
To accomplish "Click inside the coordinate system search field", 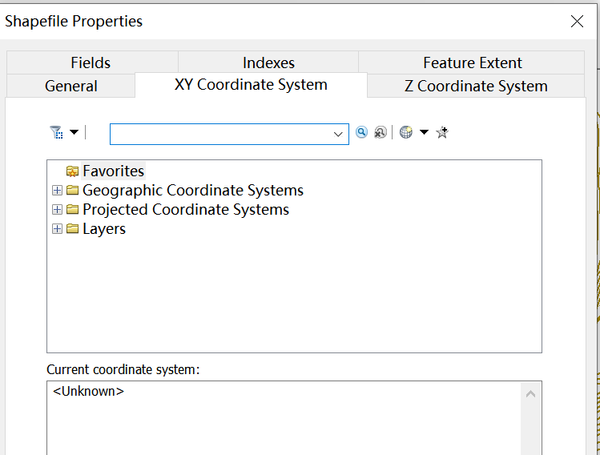I will (x=220, y=133).
